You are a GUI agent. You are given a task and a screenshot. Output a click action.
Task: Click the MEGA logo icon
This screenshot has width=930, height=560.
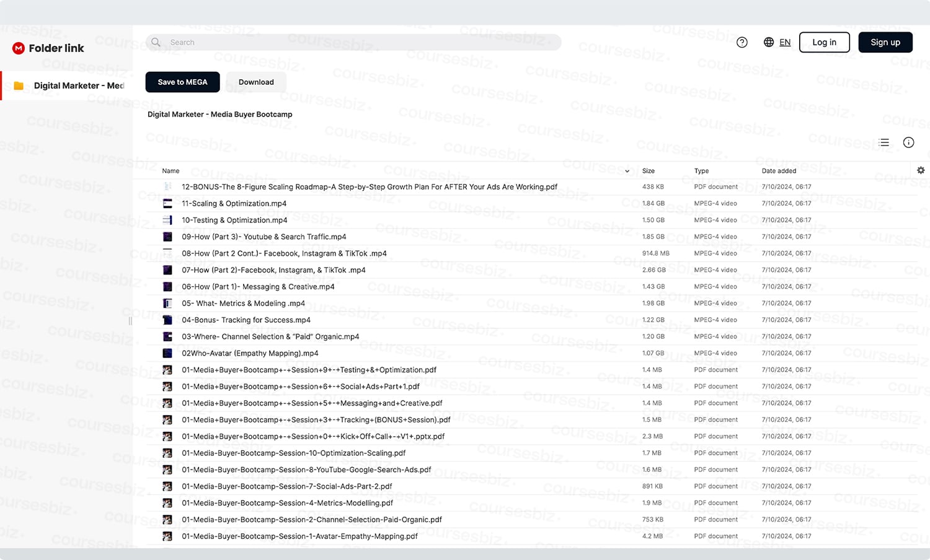(x=19, y=48)
